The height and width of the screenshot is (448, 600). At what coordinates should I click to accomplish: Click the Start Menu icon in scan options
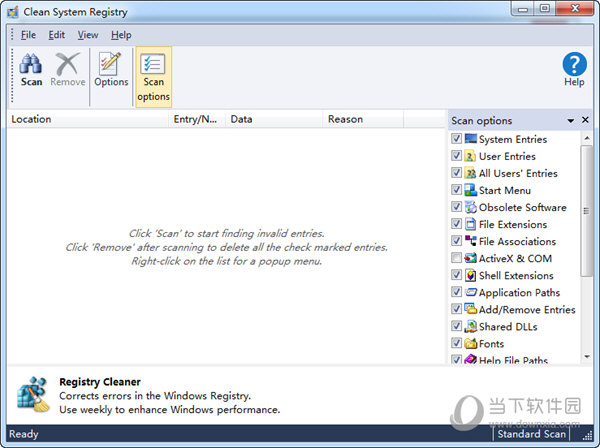pyautogui.click(x=470, y=190)
